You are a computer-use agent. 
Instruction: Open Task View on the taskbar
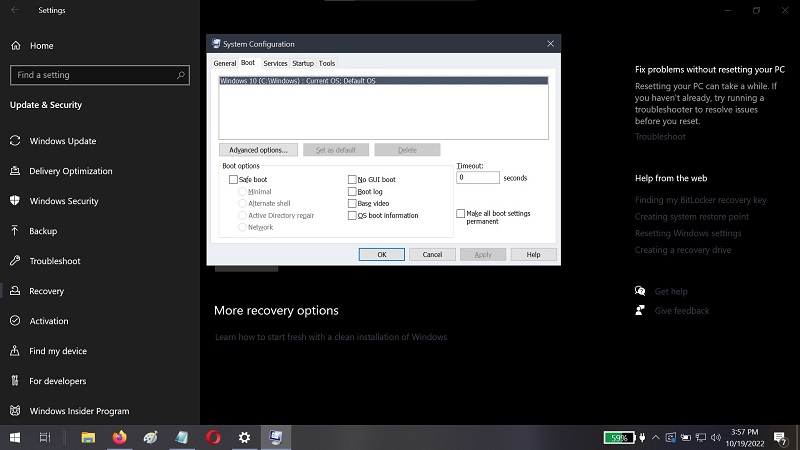(x=45, y=437)
